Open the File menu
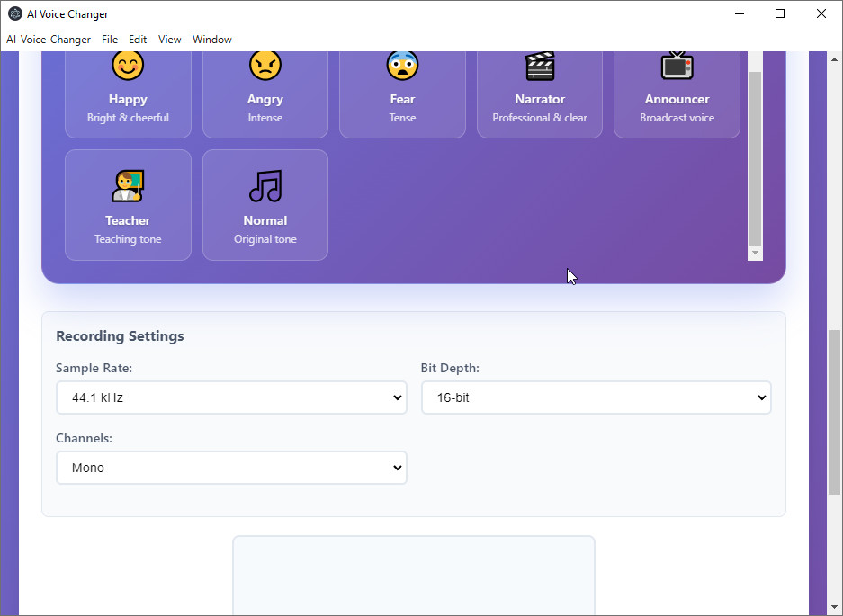 tap(110, 40)
